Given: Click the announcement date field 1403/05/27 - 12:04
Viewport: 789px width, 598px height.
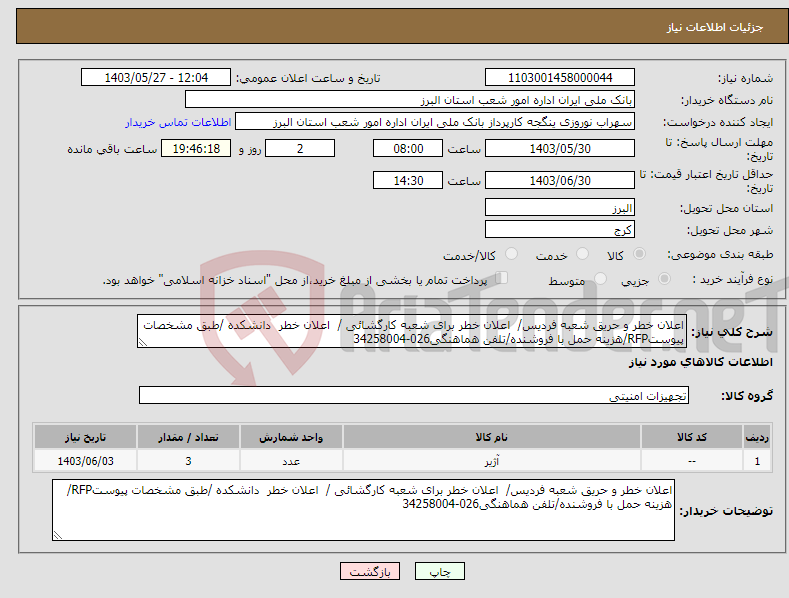Looking at the screenshot, I should click(156, 78).
